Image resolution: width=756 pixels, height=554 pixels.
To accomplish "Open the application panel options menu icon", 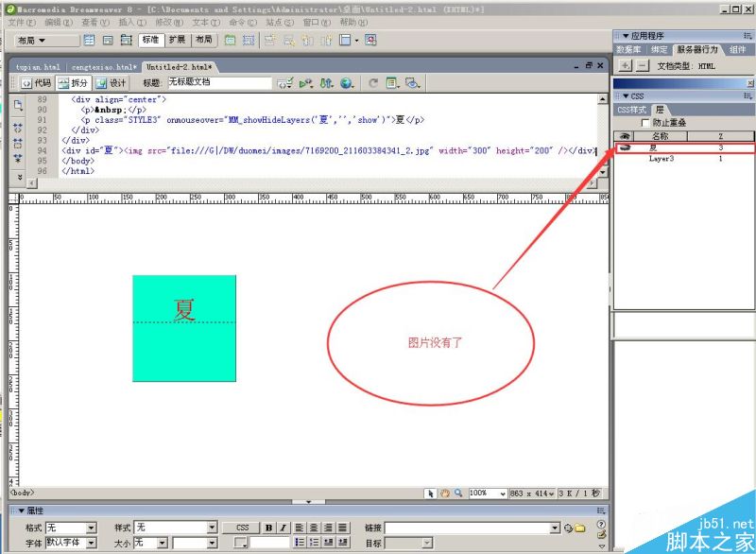I will (x=747, y=36).
